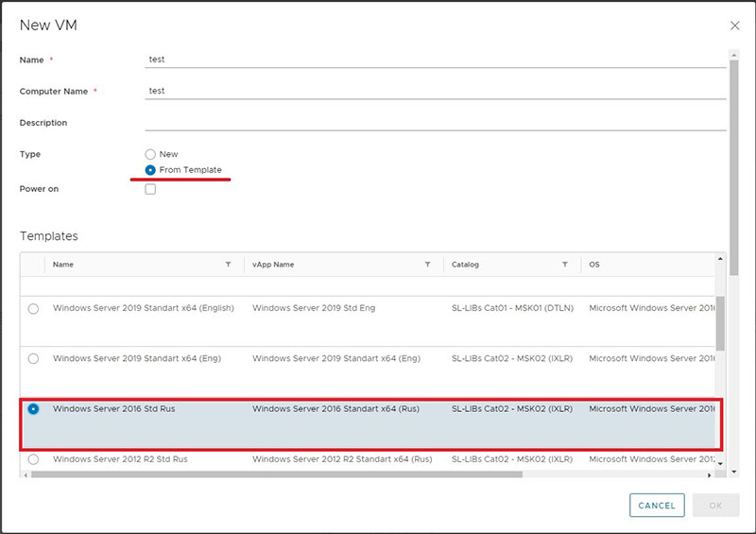This screenshot has width=756, height=534.
Task: Close the New VM dialog with X
Action: [x=735, y=26]
